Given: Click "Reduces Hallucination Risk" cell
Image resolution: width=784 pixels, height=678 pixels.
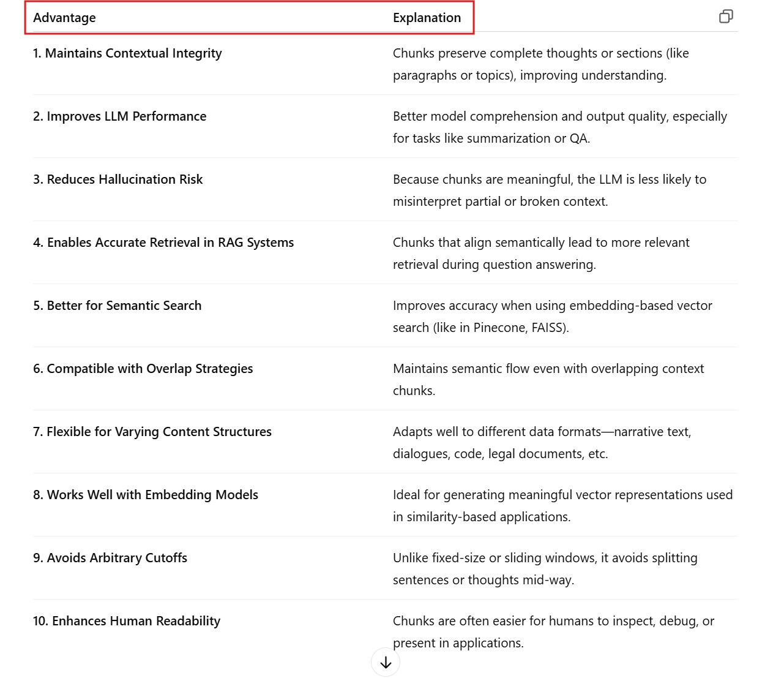Looking at the screenshot, I should 118,179.
